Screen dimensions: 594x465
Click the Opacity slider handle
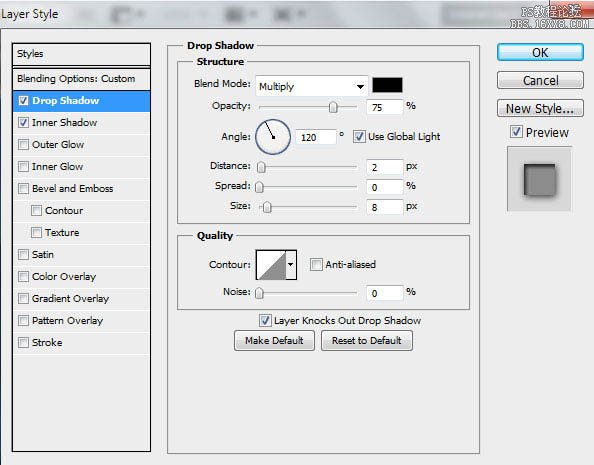[333, 107]
